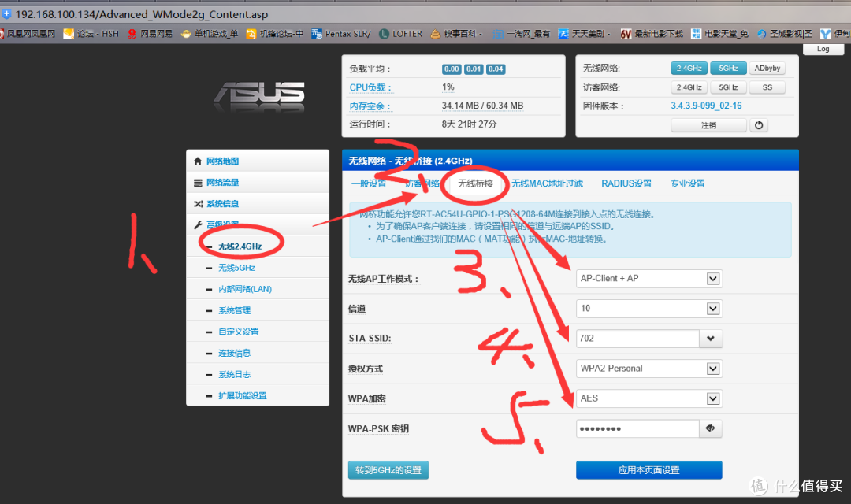
Task: Open 无线5GHz menu item
Action: tap(236, 268)
